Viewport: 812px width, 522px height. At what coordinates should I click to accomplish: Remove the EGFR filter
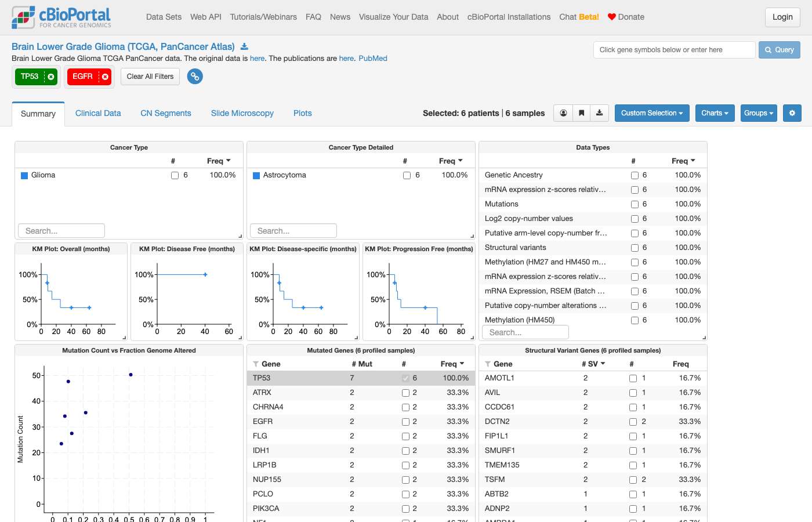click(x=105, y=77)
